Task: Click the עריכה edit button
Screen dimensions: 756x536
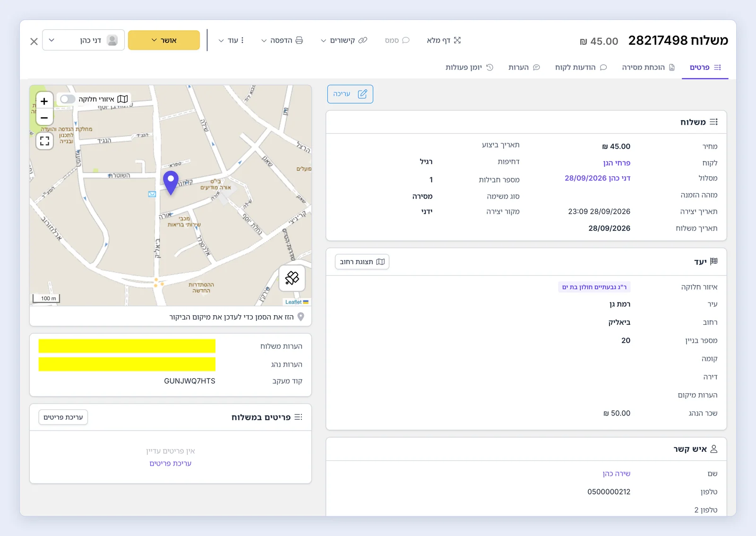Action: pyautogui.click(x=350, y=94)
